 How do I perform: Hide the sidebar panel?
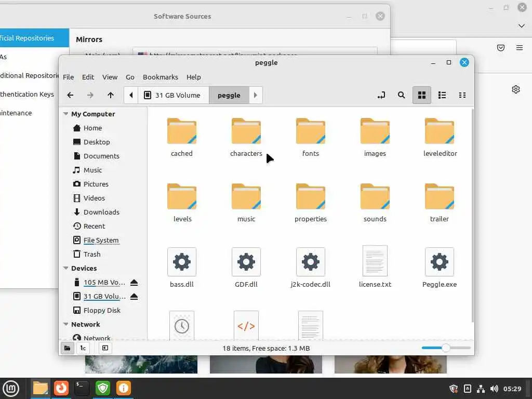point(105,348)
